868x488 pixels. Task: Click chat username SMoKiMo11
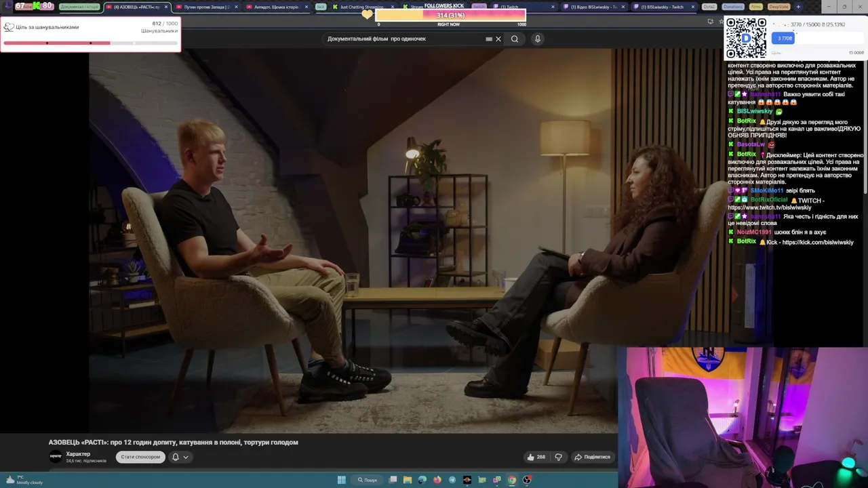pyautogui.click(x=766, y=190)
